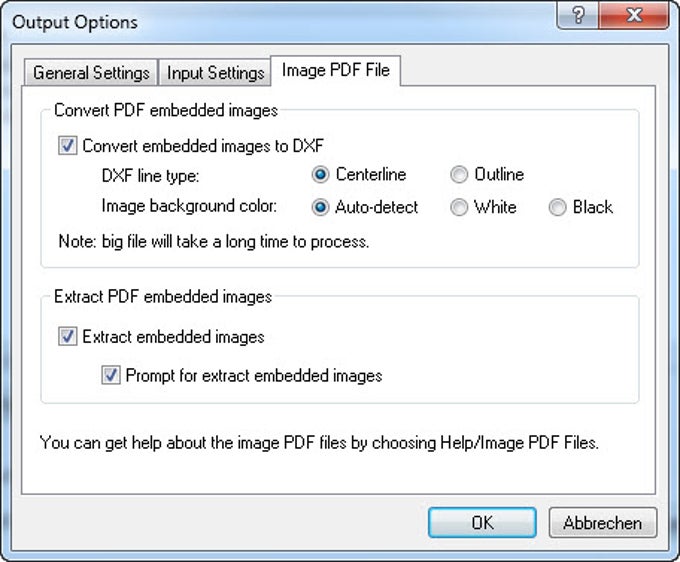Uncheck Extract embedded images checkbox

tap(68, 337)
